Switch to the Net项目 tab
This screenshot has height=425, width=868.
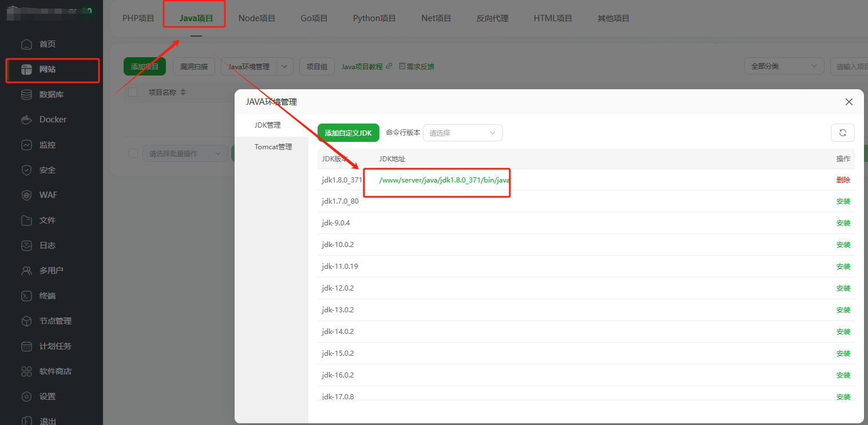(x=436, y=18)
